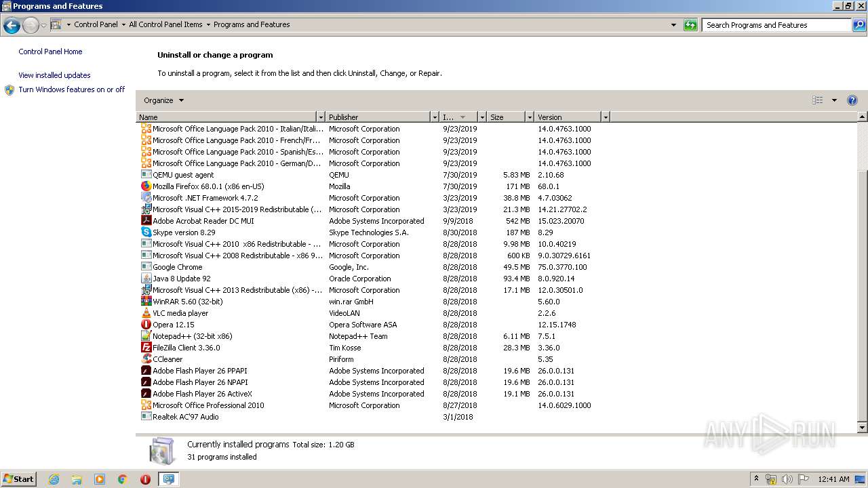
Task: Click the FileZilla Client icon
Action: [146, 348]
